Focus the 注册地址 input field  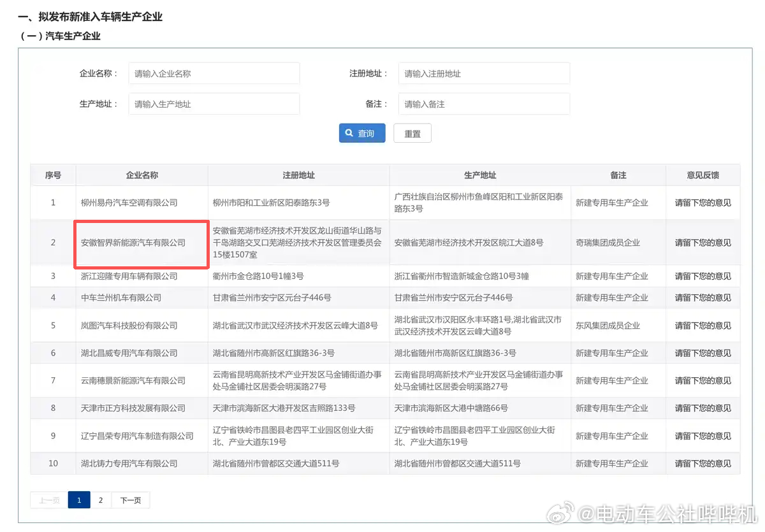pos(484,73)
